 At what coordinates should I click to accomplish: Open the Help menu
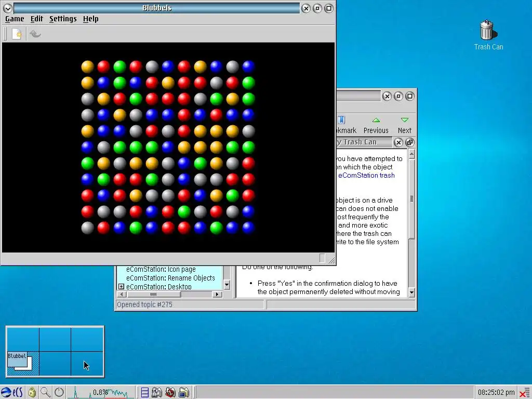[90, 19]
